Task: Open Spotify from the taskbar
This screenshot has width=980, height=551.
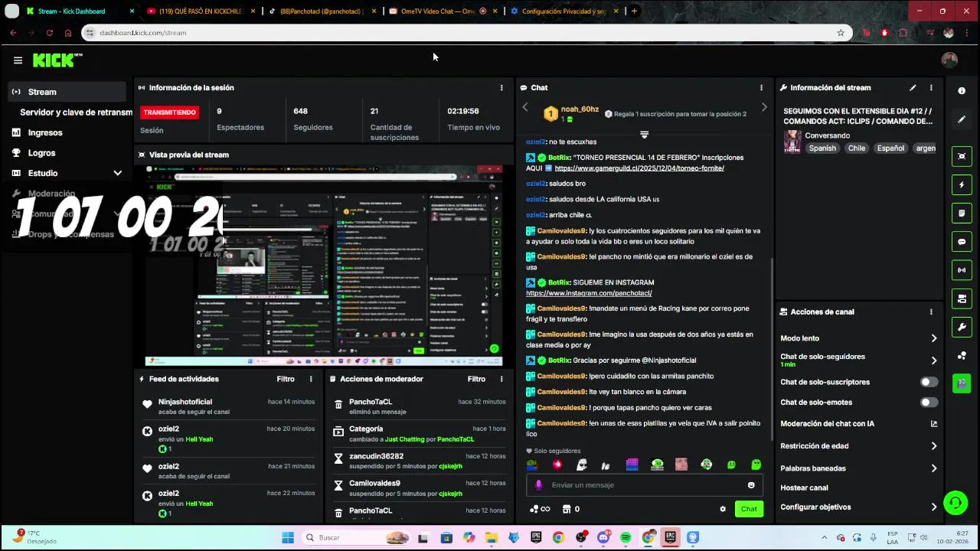Action: [626, 537]
